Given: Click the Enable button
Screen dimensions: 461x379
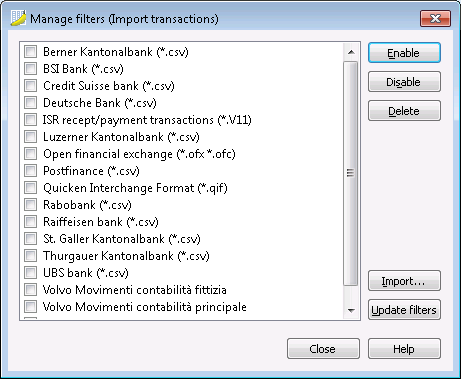Looking at the screenshot, I should (x=404, y=53).
